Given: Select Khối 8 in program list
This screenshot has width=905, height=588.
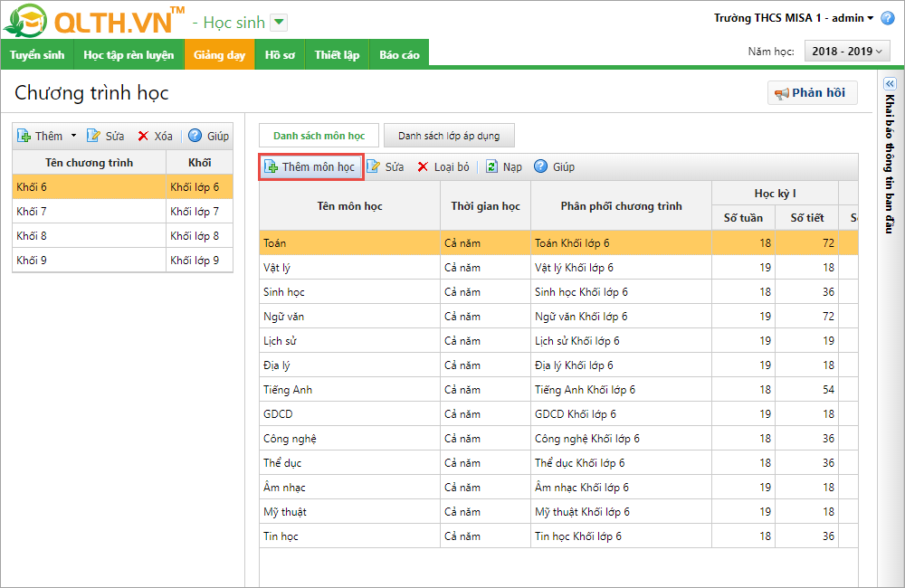Looking at the screenshot, I should click(89, 236).
